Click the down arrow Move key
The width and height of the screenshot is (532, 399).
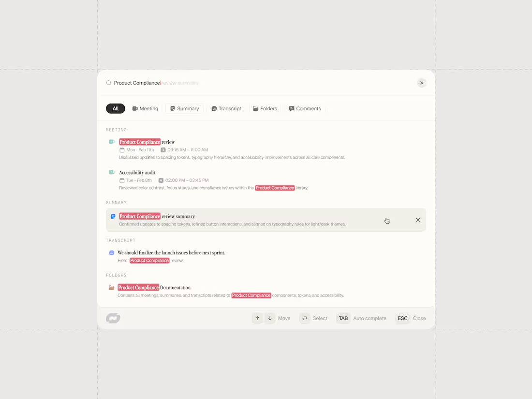[x=270, y=318]
